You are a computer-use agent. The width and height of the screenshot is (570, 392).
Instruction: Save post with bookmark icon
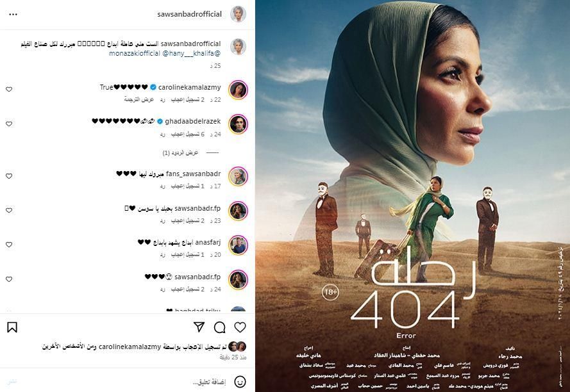click(12, 327)
